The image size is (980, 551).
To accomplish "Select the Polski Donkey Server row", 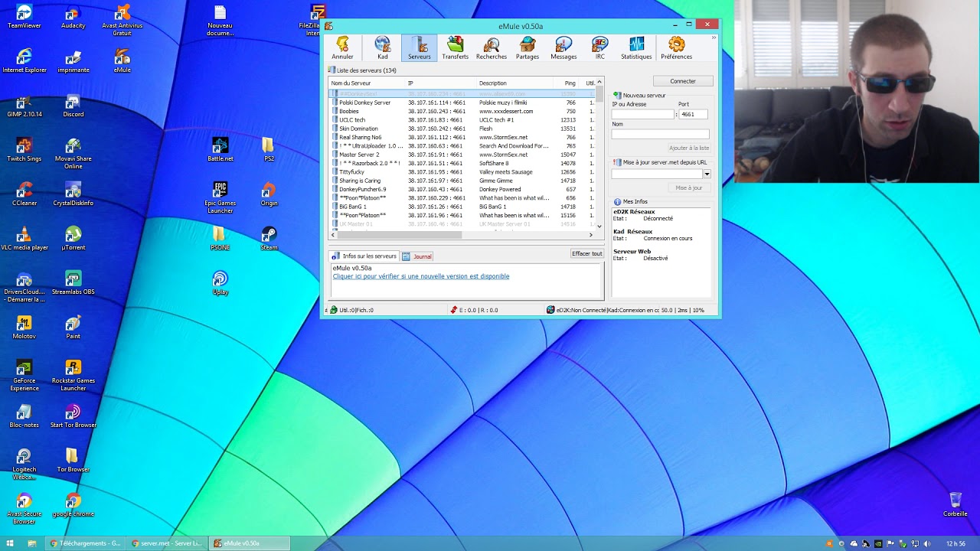I will pos(462,103).
